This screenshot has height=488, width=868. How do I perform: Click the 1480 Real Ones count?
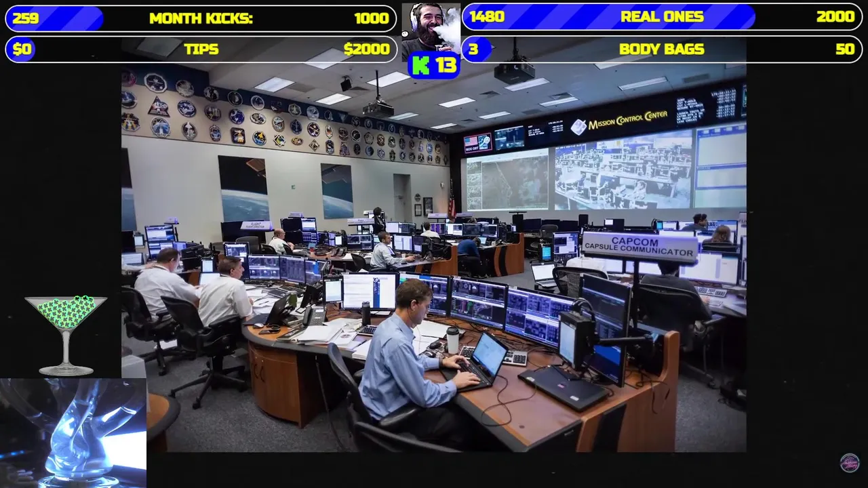(487, 17)
